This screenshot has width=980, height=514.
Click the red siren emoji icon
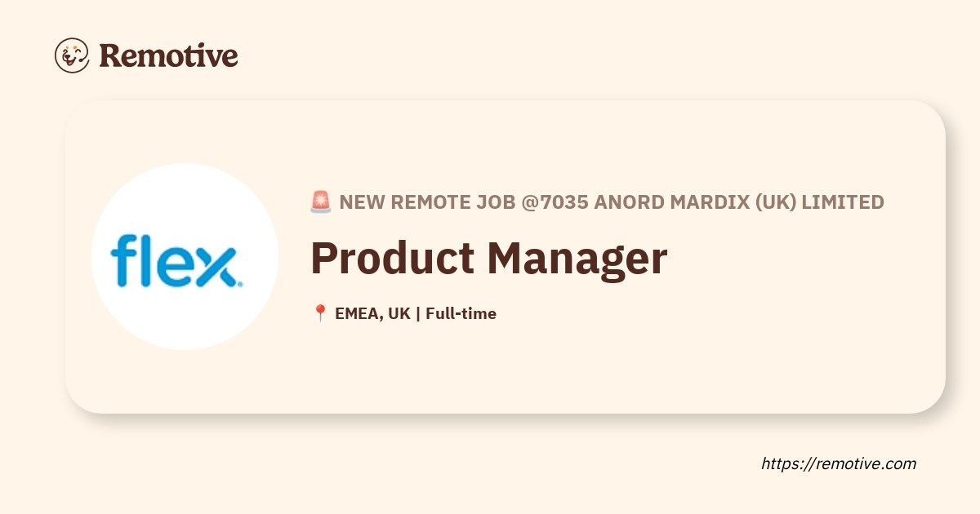(321, 202)
